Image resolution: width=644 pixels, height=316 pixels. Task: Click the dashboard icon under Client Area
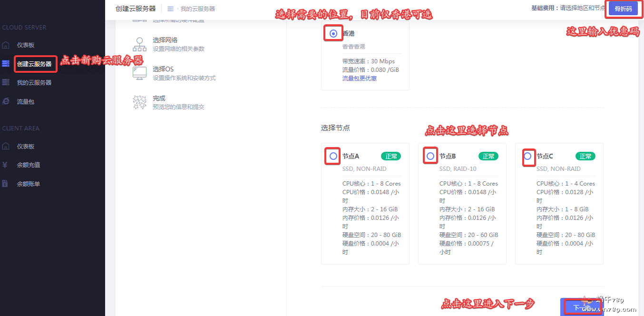click(6, 146)
